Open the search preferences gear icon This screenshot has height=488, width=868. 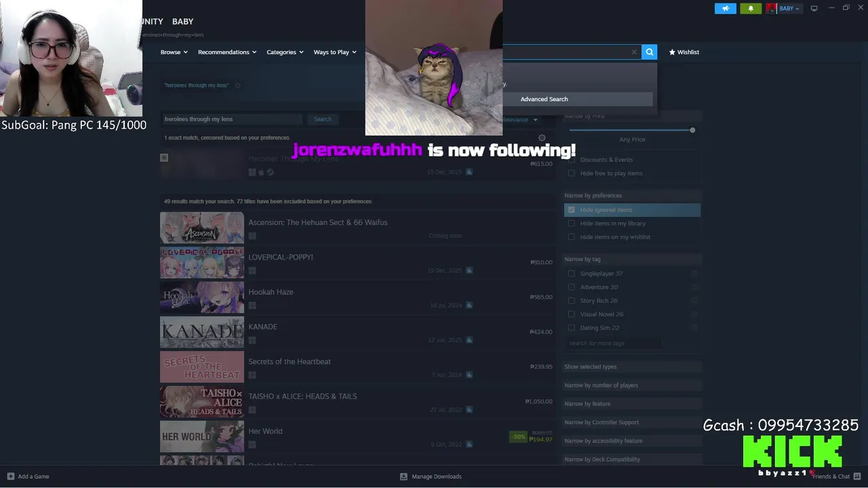coord(542,138)
